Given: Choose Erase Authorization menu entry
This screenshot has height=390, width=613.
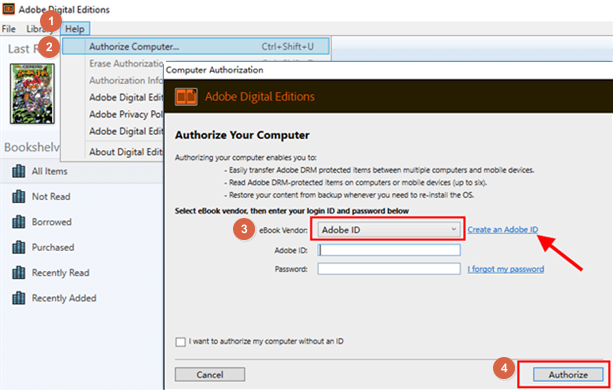Looking at the screenshot, I should point(126,63).
